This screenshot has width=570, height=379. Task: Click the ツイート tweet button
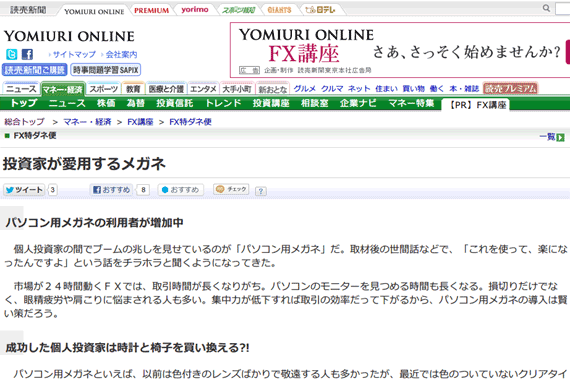pyautogui.click(x=24, y=190)
